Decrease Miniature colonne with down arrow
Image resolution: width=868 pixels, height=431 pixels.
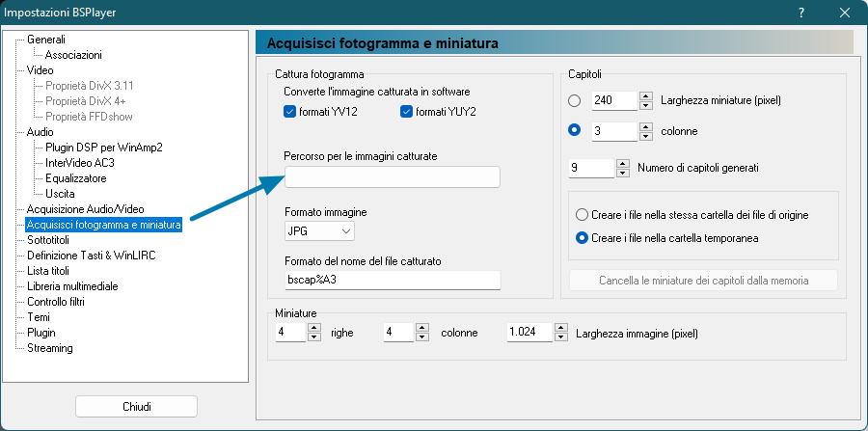pyautogui.click(x=422, y=337)
